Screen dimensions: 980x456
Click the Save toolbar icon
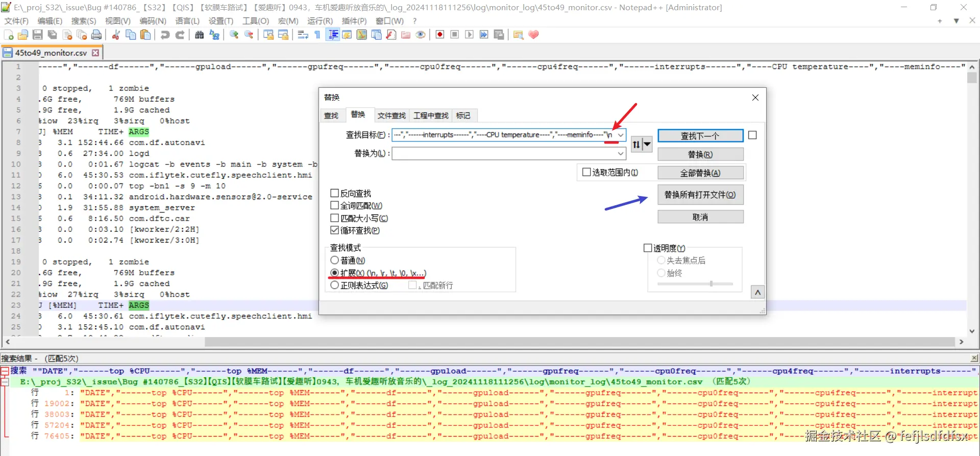tap(38, 35)
